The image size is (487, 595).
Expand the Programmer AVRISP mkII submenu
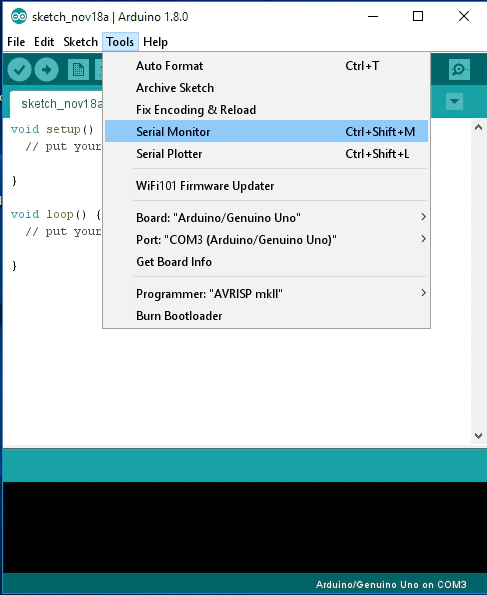coord(266,294)
